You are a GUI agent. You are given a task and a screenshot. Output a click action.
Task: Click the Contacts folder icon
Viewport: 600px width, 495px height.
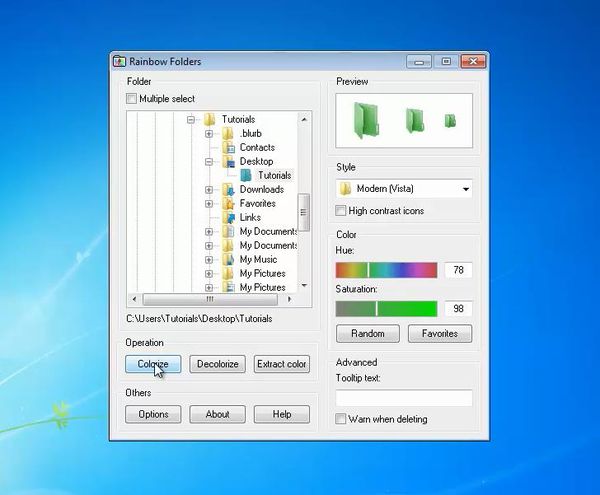pyautogui.click(x=228, y=148)
